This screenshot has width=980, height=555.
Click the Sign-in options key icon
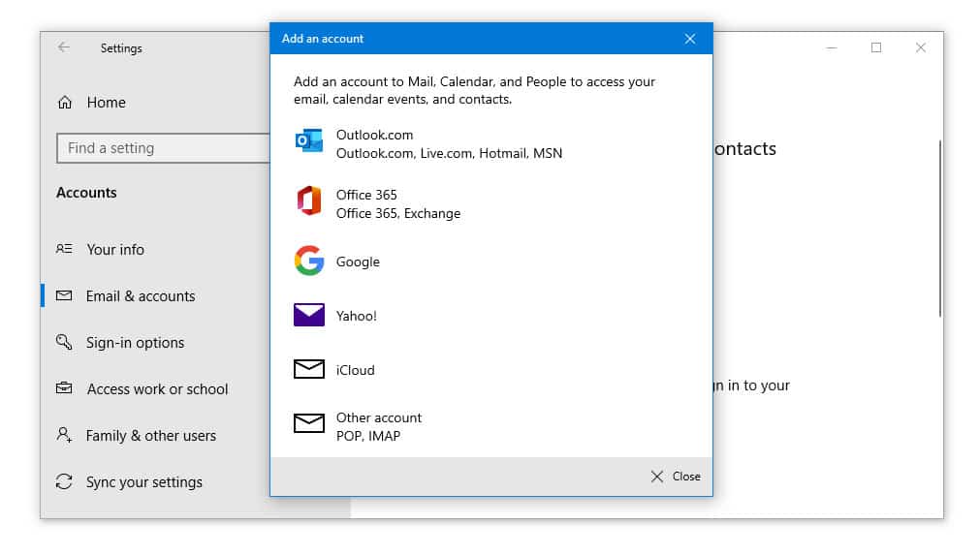tap(64, 342)
